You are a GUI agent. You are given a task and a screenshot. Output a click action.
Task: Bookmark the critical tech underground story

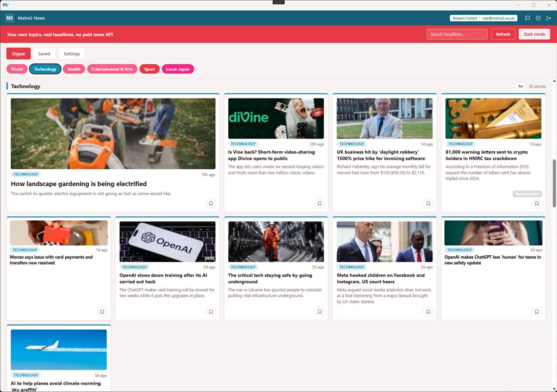(319, 312)
